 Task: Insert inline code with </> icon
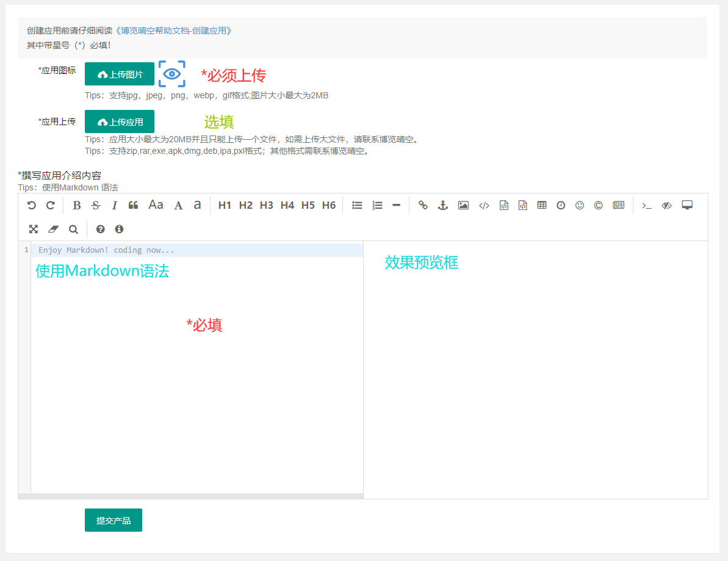484,205
